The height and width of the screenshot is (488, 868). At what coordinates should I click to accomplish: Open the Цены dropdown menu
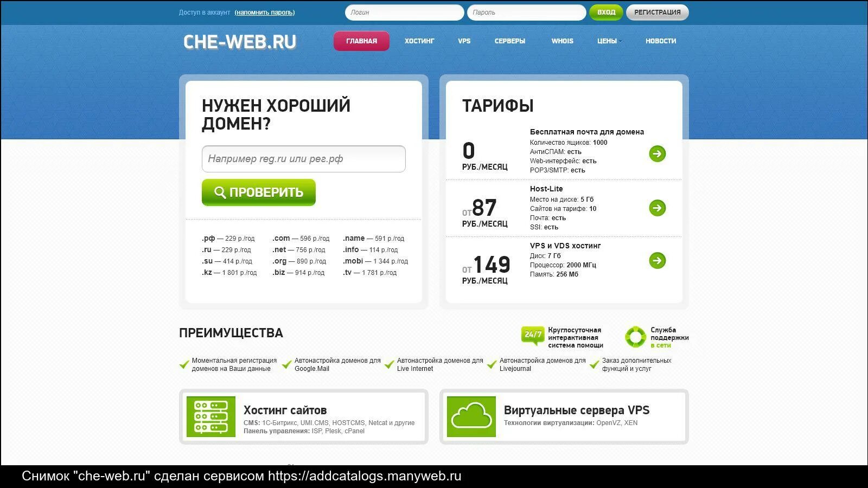point(609,41)
